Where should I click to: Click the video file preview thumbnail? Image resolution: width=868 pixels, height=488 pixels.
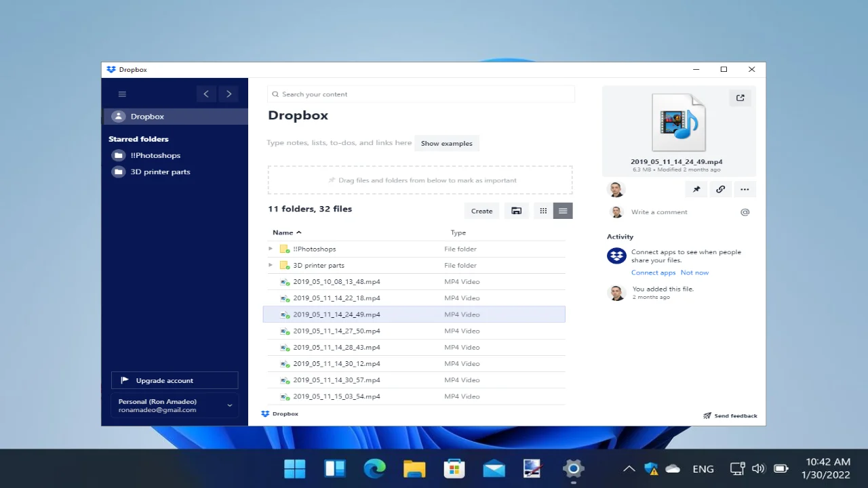click(x=679, y=123)
